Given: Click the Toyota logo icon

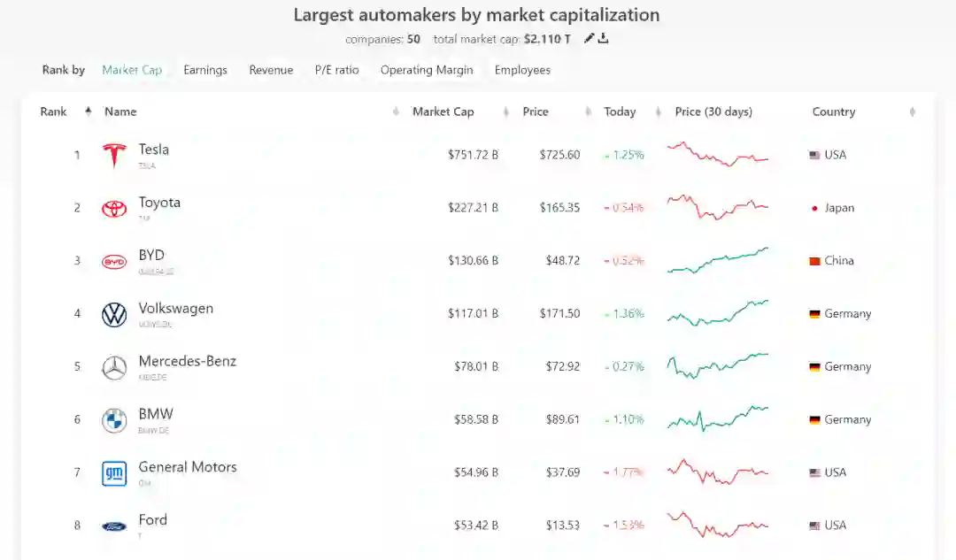Looking at the screenshot, I should coord(114,209).
